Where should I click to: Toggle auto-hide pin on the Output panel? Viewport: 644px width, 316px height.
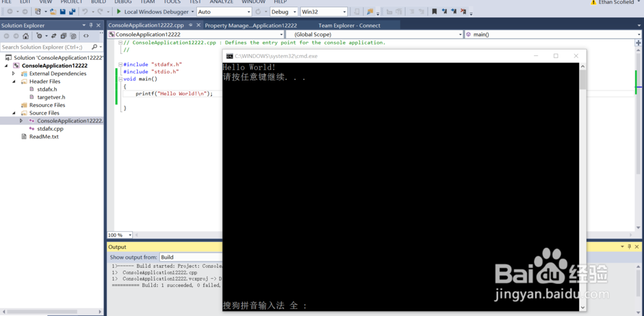(x=629, y=247)
